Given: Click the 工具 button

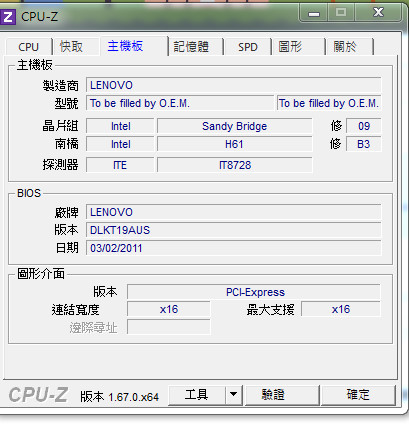Looking at the screenshot, I should pos(197,395).
